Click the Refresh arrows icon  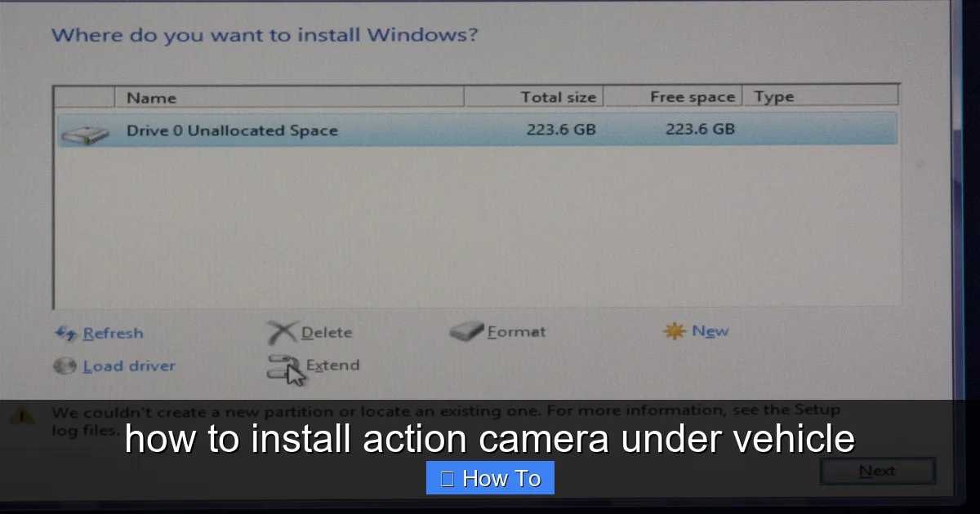point(65,333)
